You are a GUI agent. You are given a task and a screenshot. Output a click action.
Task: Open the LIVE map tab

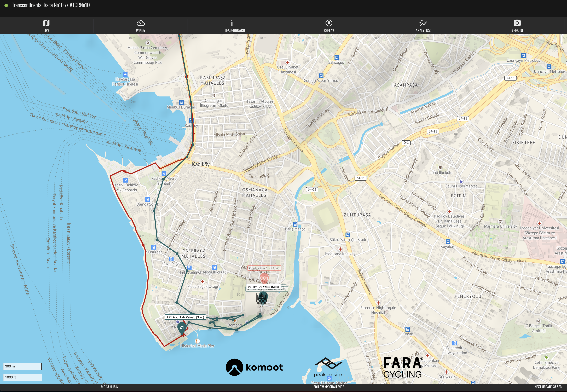coord(46,26)
